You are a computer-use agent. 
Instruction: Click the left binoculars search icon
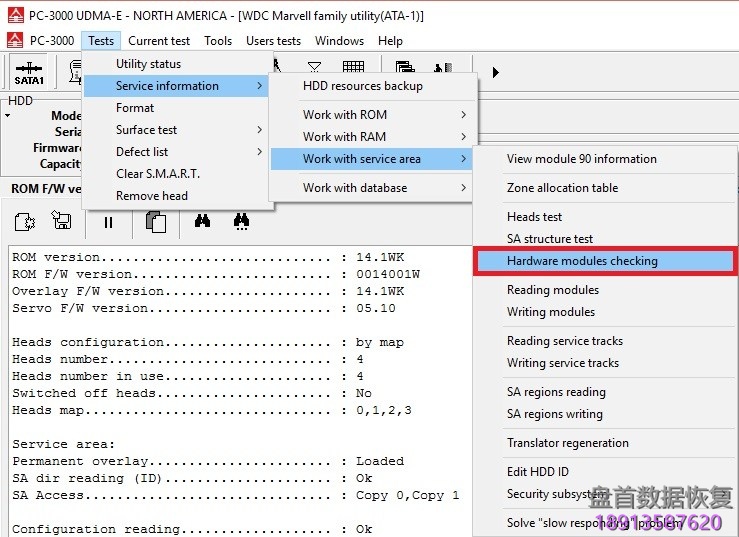pyautogui.click(x=202, y=222)
